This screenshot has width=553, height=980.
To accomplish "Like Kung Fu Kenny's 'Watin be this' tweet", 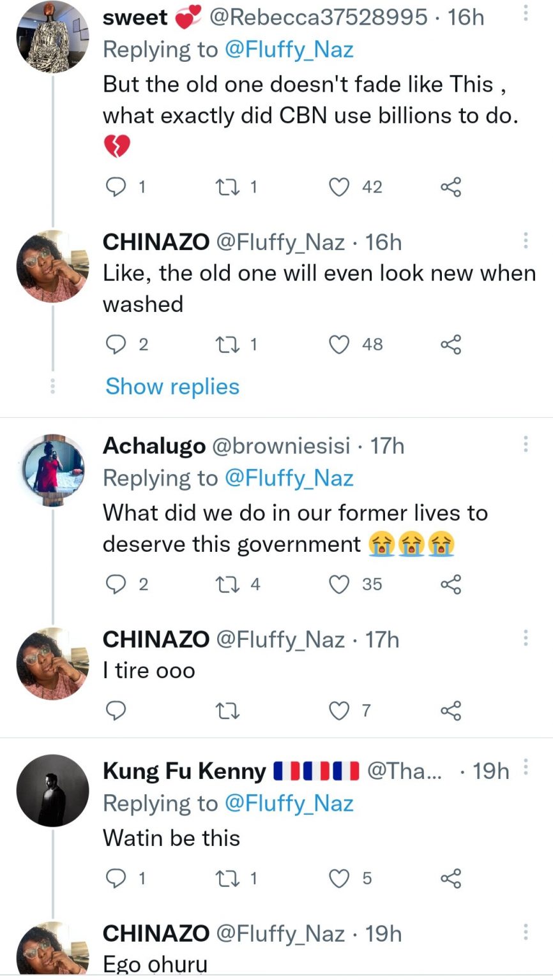I will (x=340, y=879).
